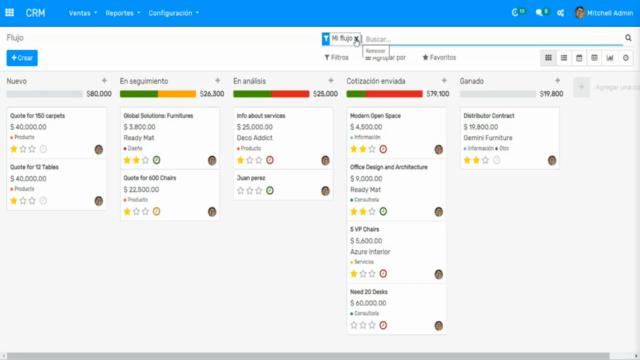Set second star on Quote for 12 Tables
Image resolution: width=640 pixels, height=360 pixels.
coord(23,200)
